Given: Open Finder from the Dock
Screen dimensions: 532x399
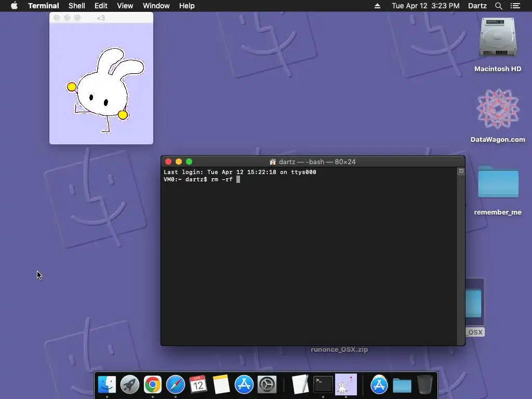Looking at the screenshot, I should click(x=107, y=384).
